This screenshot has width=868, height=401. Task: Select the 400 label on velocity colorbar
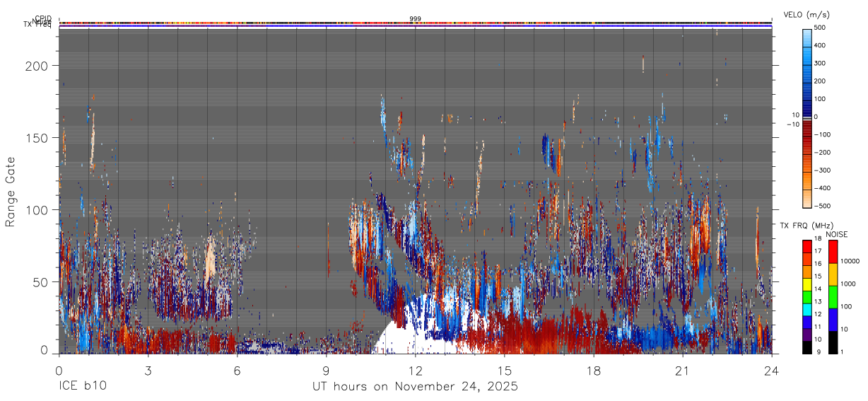click(821, 46)
